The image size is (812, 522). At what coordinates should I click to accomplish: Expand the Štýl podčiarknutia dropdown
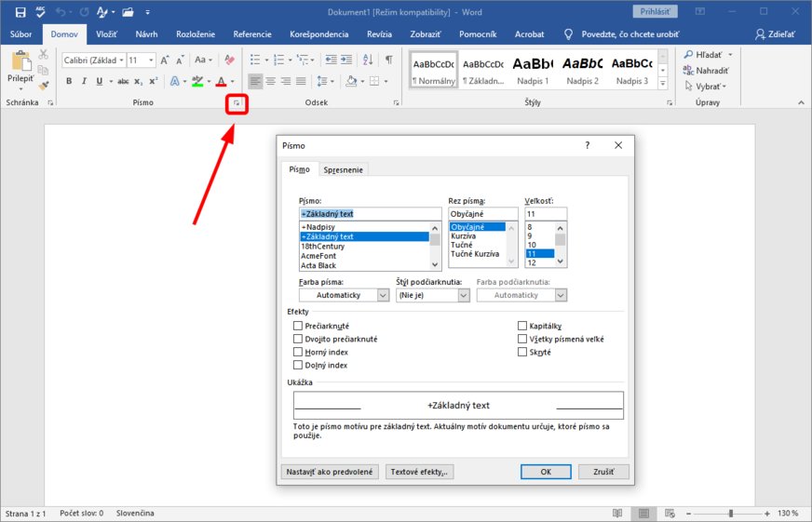432,295
